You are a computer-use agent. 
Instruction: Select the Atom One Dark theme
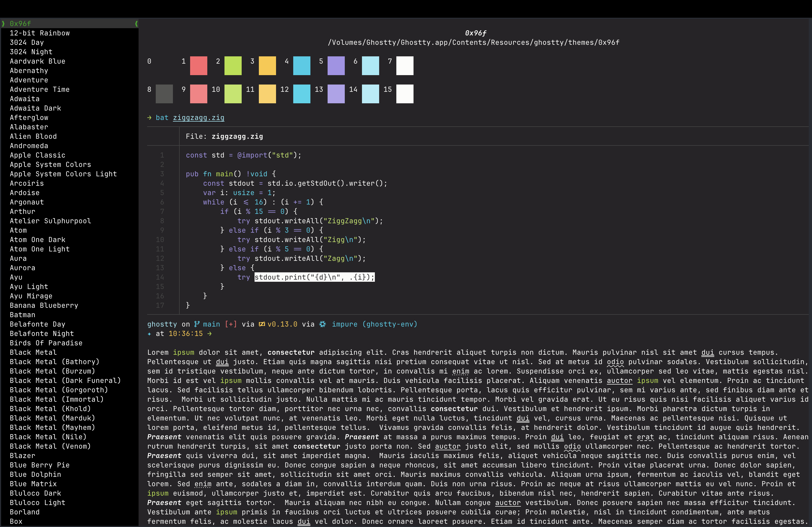tap(38, 240)
